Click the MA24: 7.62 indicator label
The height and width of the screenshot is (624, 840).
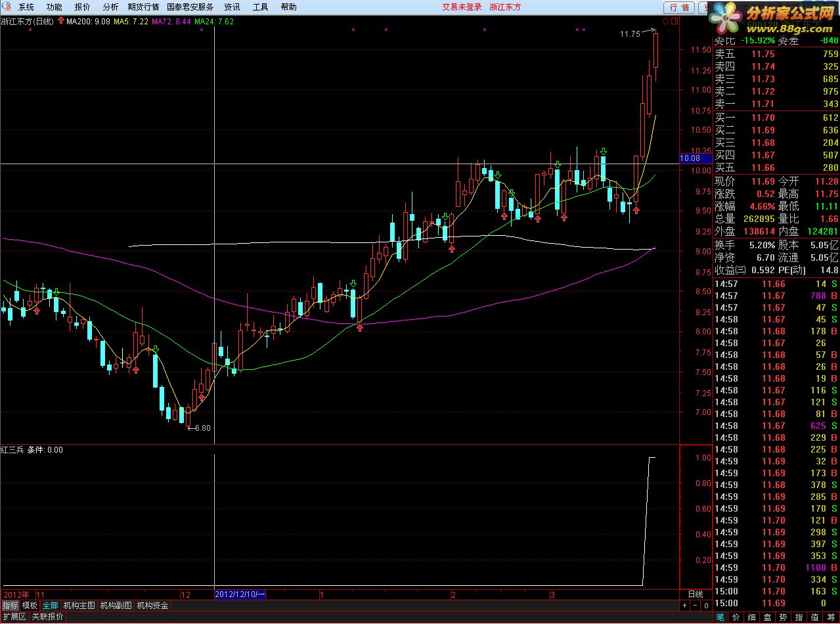point(214,22)
